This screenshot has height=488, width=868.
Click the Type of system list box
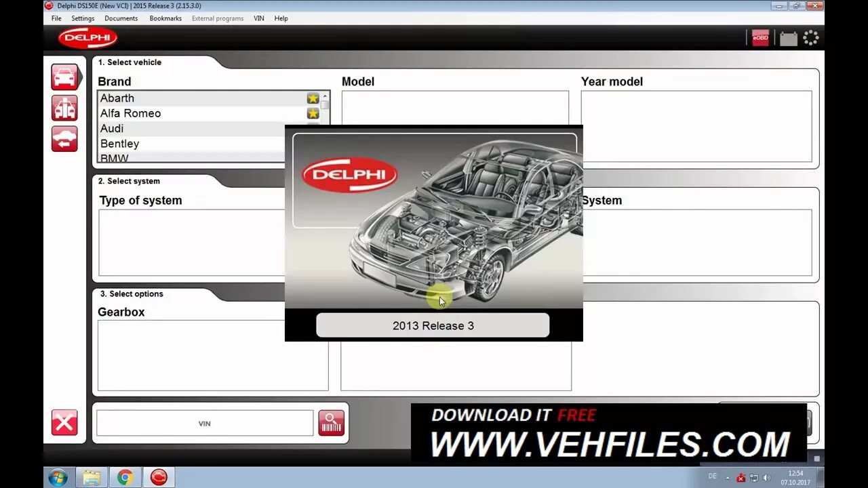pyautogui.click(x=191, y=243)
